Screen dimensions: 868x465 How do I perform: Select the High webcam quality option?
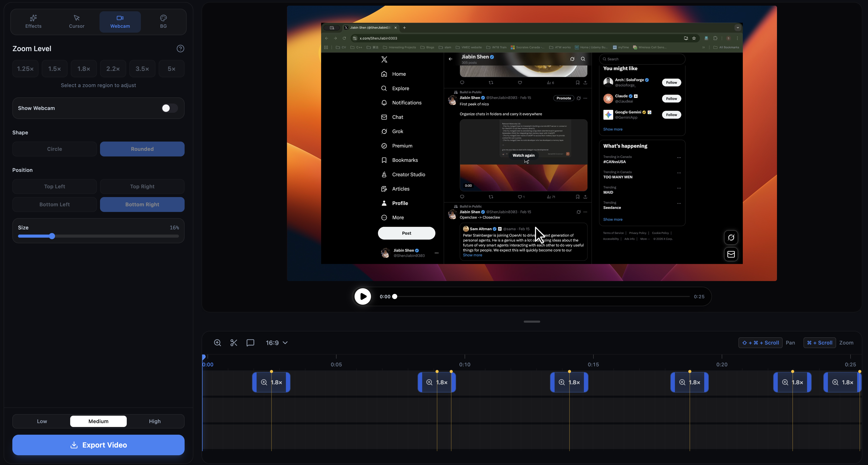[x=154, y=421]
